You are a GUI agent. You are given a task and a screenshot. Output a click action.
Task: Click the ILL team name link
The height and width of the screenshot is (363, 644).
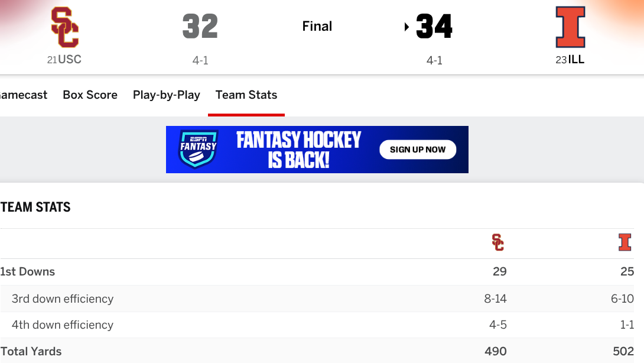point(576,59)
